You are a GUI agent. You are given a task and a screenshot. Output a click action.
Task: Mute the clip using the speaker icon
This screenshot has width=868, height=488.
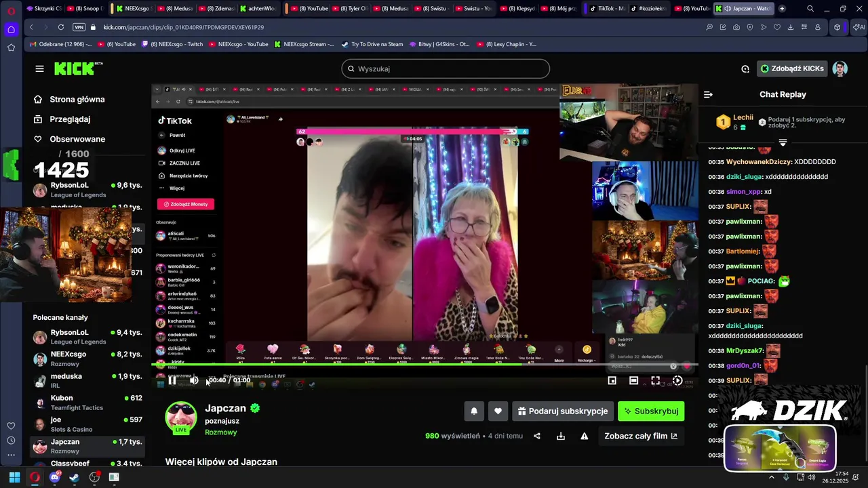pos(194,381)
